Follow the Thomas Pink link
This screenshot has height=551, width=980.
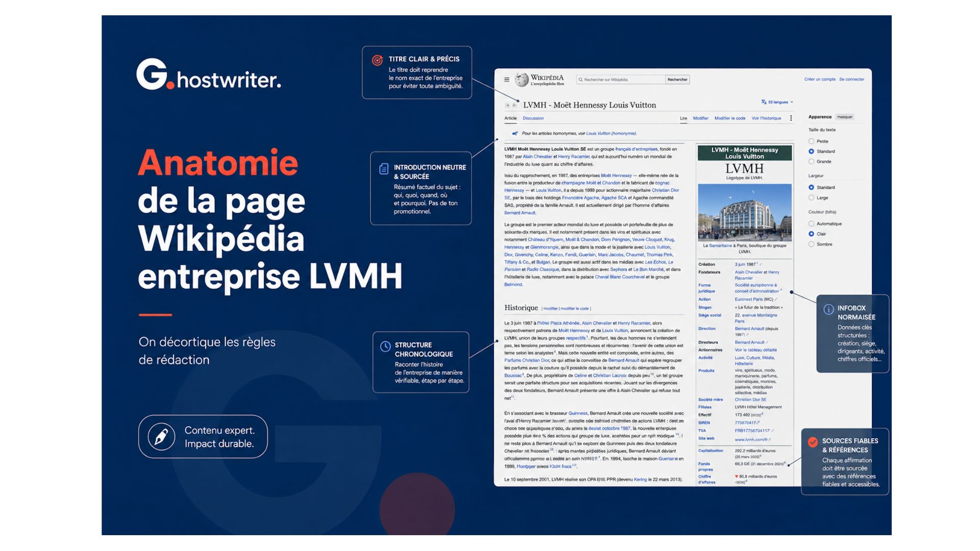click(x=659, y=255)
